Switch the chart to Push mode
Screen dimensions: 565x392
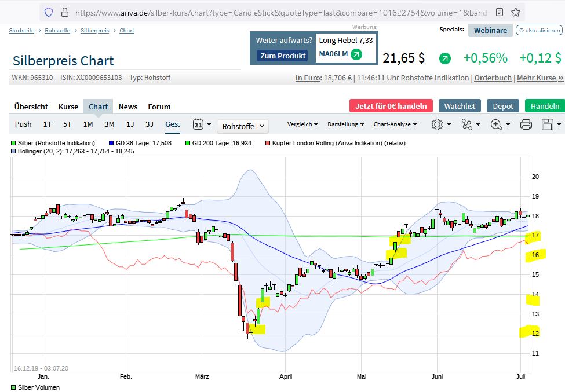click(23, 124)
